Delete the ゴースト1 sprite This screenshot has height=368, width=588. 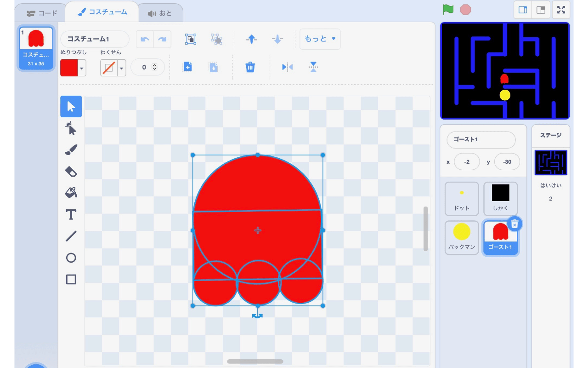point(515,224)
